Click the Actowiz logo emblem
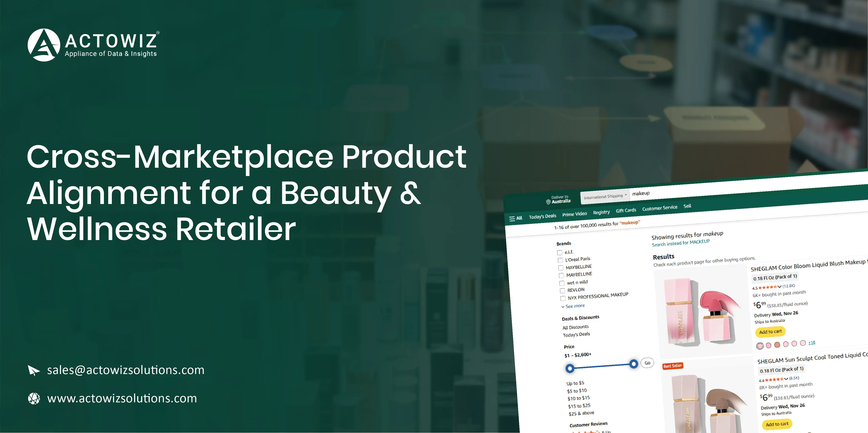The height and width of the screenshot is (433, 868). [x=44, y=45]
